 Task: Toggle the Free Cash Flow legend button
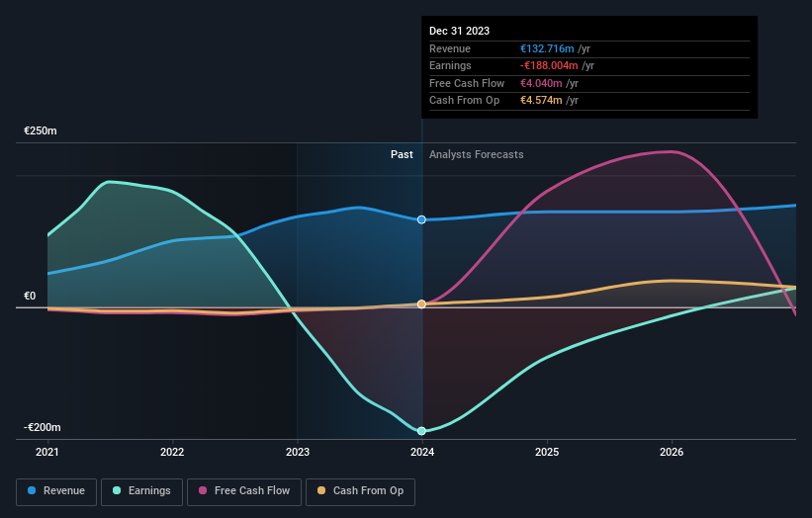click(x=244, y=491)
